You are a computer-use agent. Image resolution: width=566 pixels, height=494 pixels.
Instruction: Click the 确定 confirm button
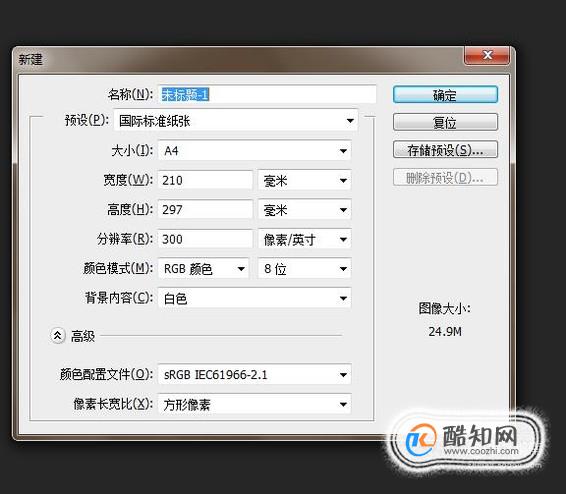[445, 95]
